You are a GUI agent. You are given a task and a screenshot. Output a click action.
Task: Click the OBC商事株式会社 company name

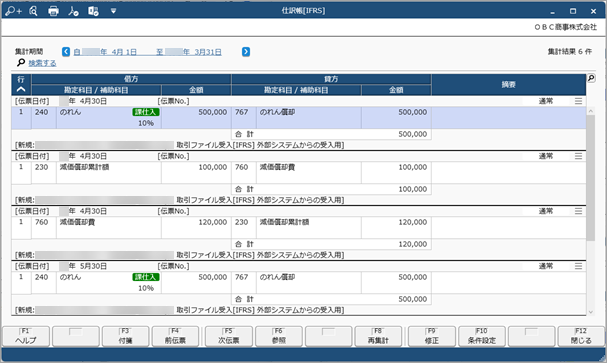click(566, 27)
